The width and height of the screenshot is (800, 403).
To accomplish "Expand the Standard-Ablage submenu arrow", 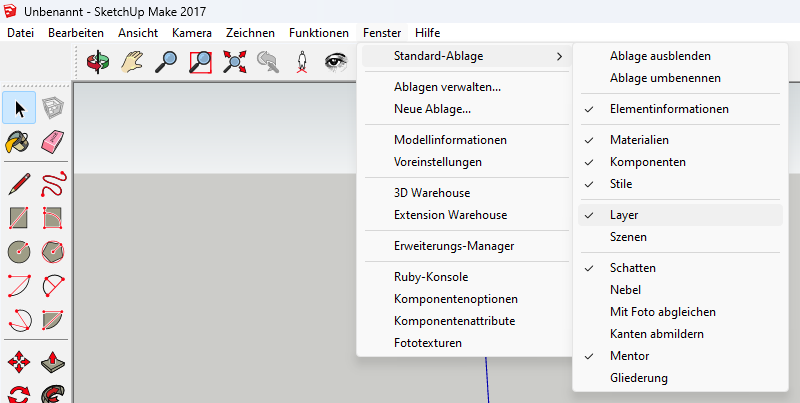I will tap(560, 56).
